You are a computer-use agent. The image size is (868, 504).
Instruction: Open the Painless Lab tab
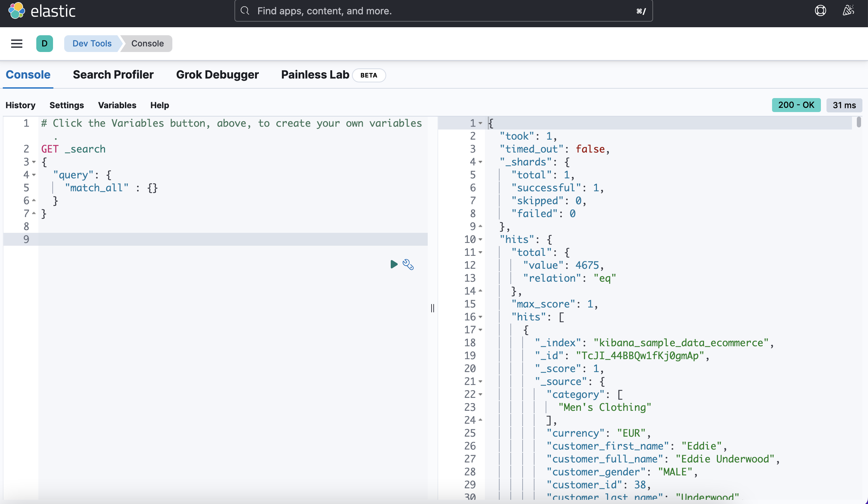[x=315, y=75]
